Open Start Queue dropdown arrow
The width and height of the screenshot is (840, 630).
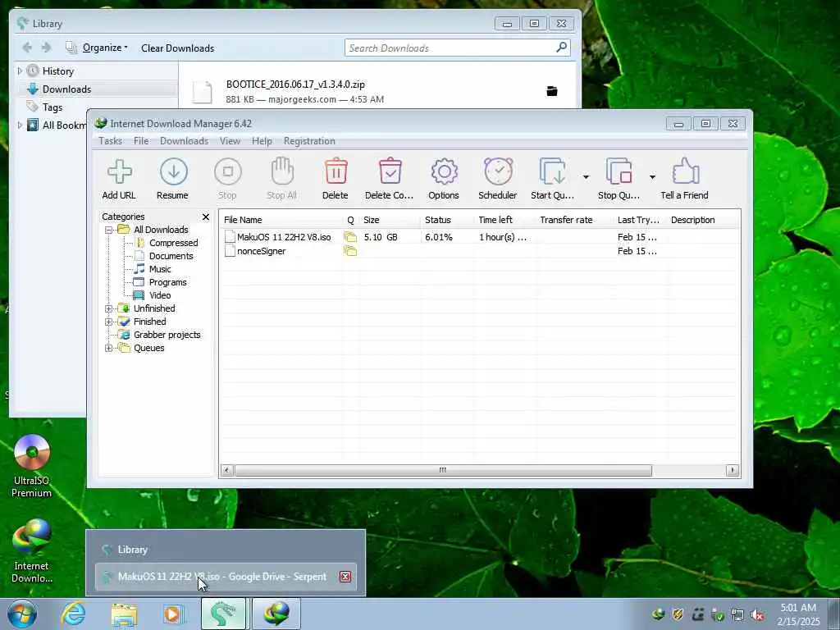click(x=586, y=177)
